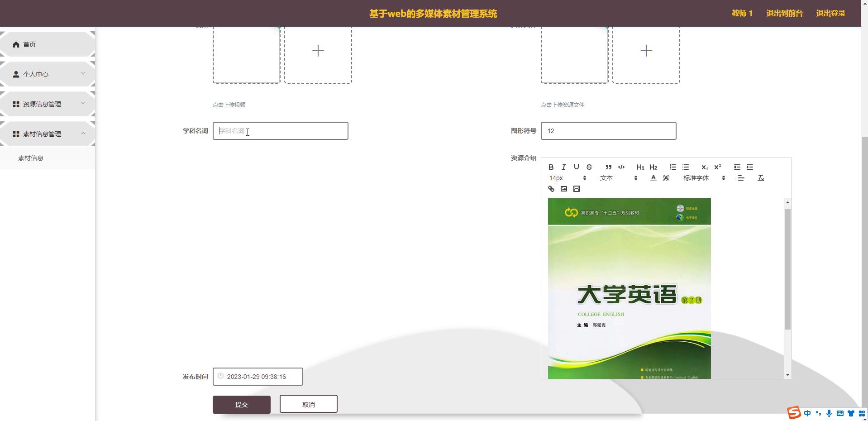
Task: Open the 标准字体 font family dropdown
Action: [704, 178]
